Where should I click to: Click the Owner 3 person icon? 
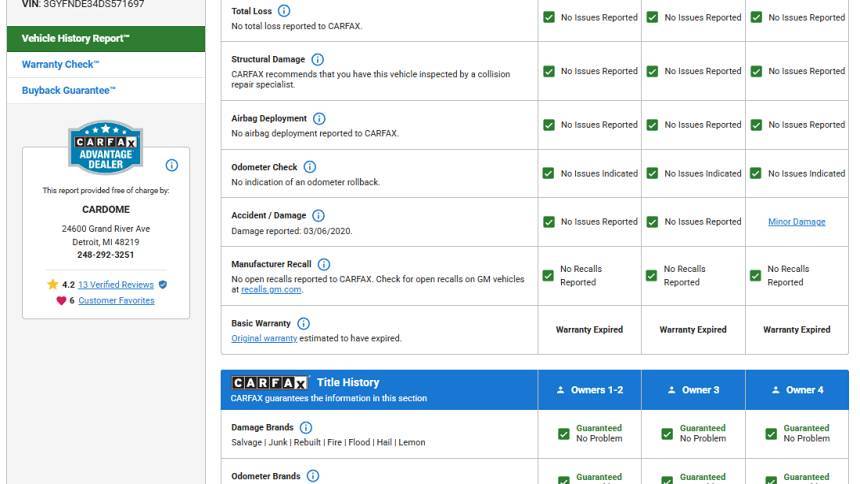[x=671, y=390]
